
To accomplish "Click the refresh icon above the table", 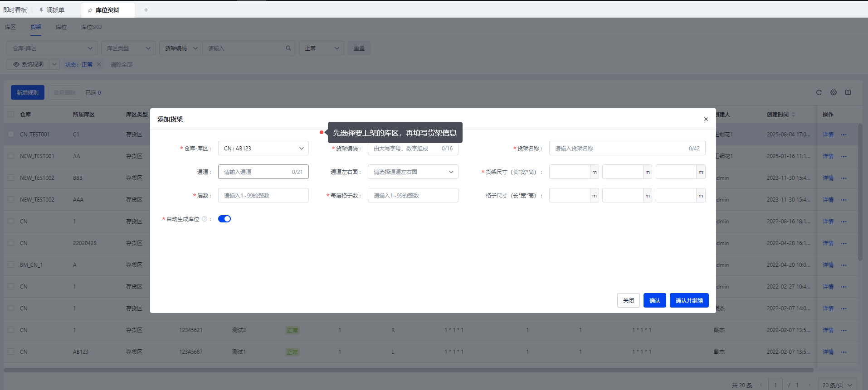I will pos(819,92).
